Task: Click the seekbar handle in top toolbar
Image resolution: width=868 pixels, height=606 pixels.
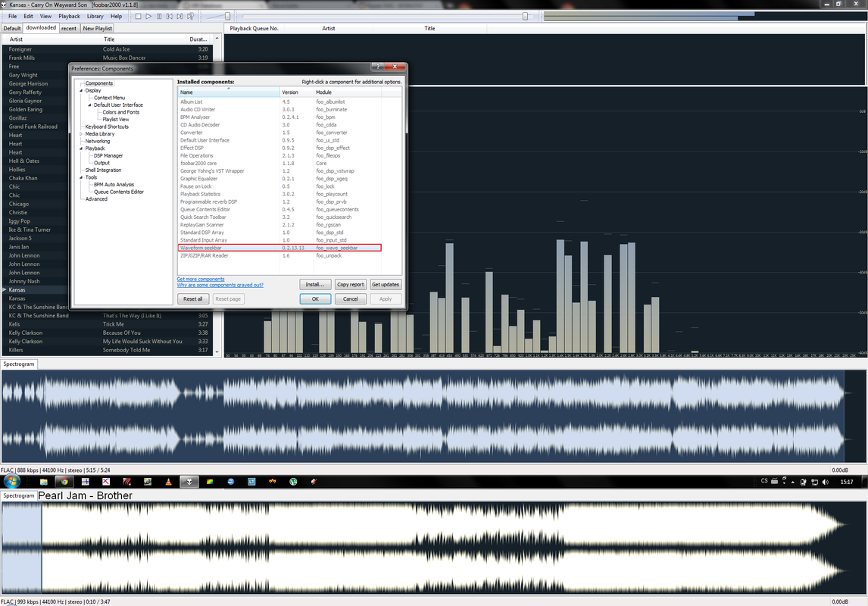Action: (x=525, y=16)
